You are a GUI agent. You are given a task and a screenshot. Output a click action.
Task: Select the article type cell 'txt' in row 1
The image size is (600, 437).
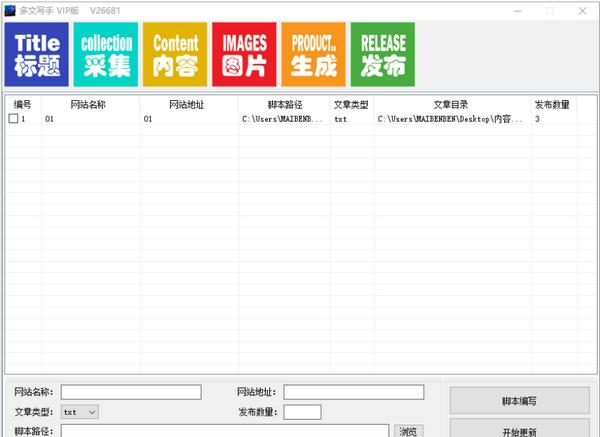(x=341, y=119)
